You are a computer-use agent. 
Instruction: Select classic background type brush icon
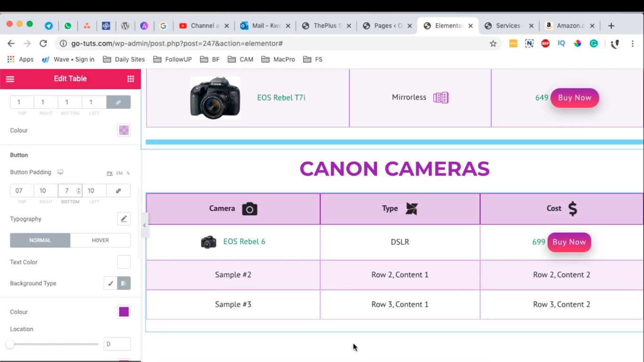coord(110,283)
